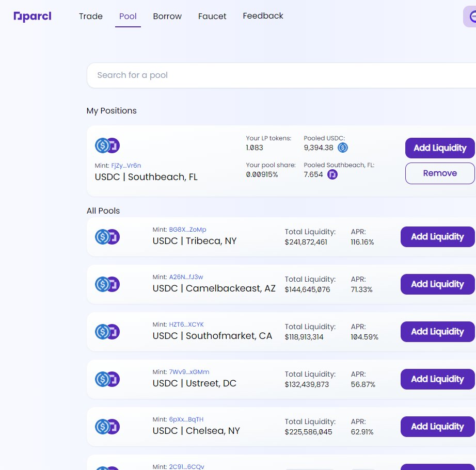Click the parcl logo
Image resolution: width=476 pixels, height=470 pixels.
33,17
